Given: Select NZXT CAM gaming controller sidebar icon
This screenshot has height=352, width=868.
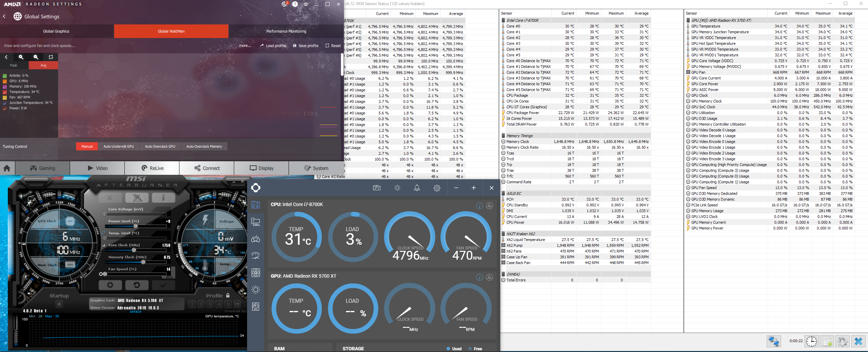Looking at the screenshot, I should (256, 239).
